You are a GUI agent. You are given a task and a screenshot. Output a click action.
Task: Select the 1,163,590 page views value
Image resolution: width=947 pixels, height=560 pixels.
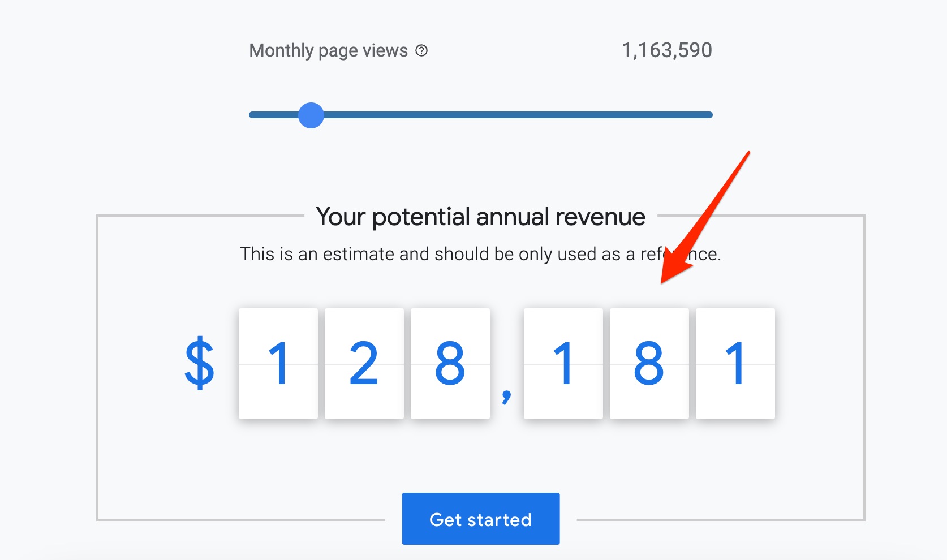(x=667, y=50)
